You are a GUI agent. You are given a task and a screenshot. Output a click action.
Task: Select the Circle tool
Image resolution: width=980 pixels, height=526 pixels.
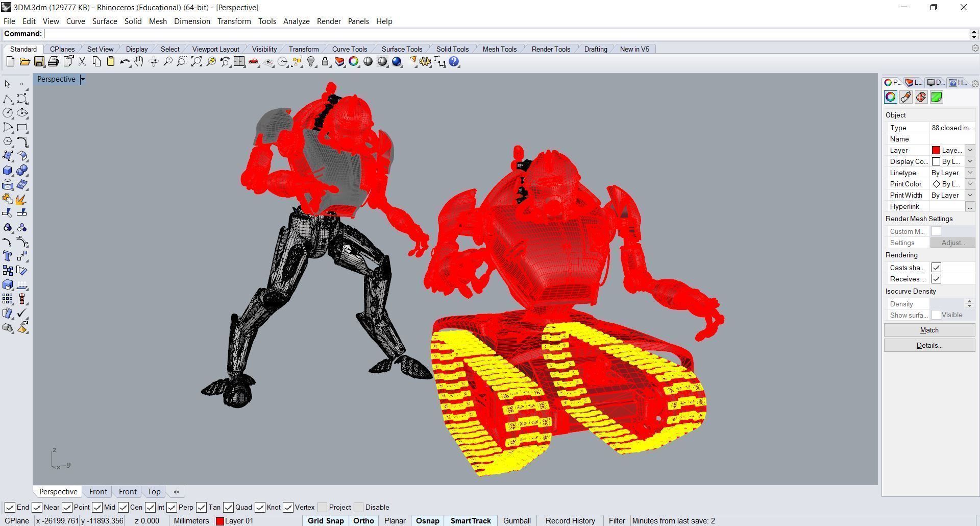8,113
